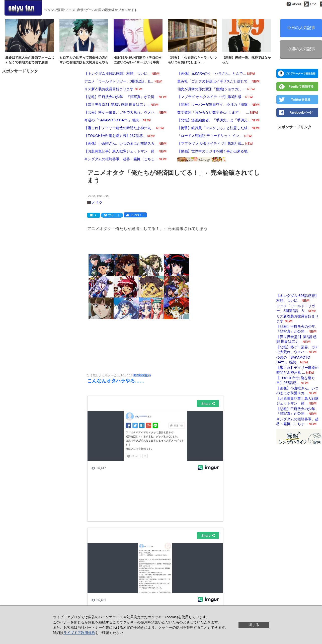Click the imgur logo under the 36,431 views embed

[x=208, y=599]
